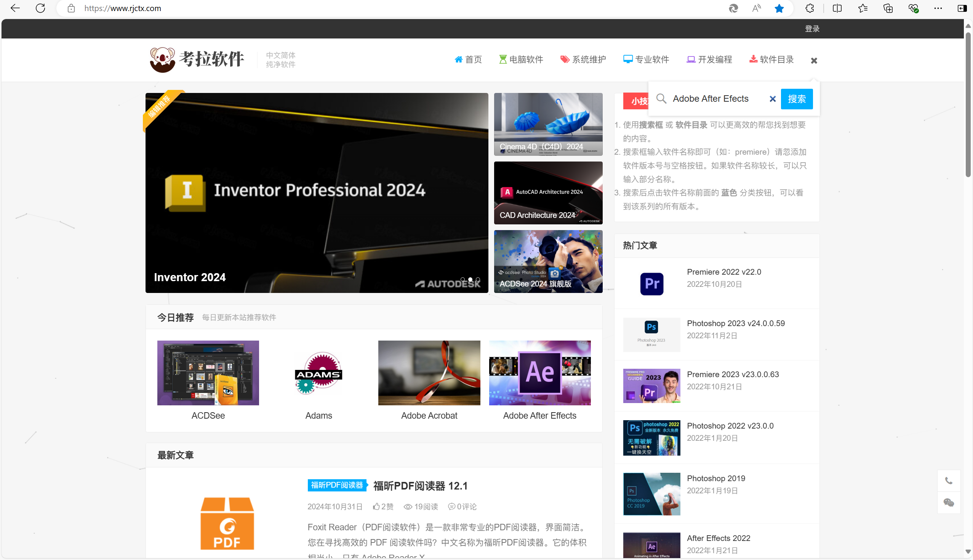Open the Photoshop 2023 v24.0.0.59 article link
This screenshot has height=560, width=973.
736,323
